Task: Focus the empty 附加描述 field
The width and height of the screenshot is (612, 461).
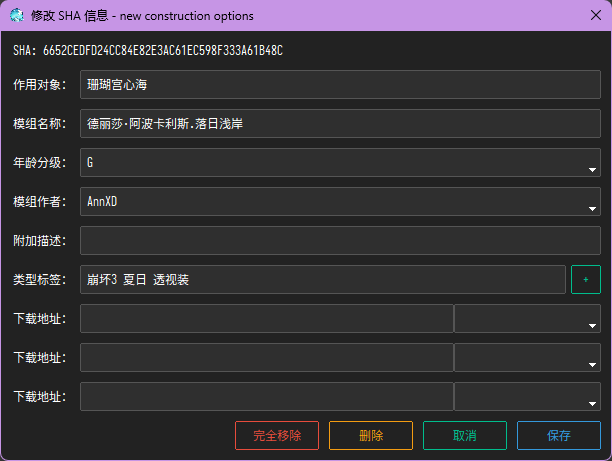Action: click(x=340, y=240)
